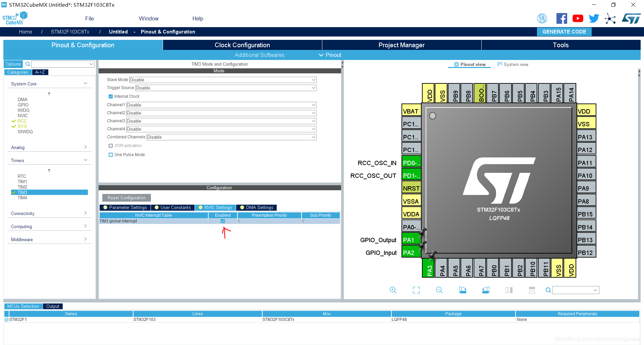Click the 10 years anniversary badge icon

click(x=542, y=18)
